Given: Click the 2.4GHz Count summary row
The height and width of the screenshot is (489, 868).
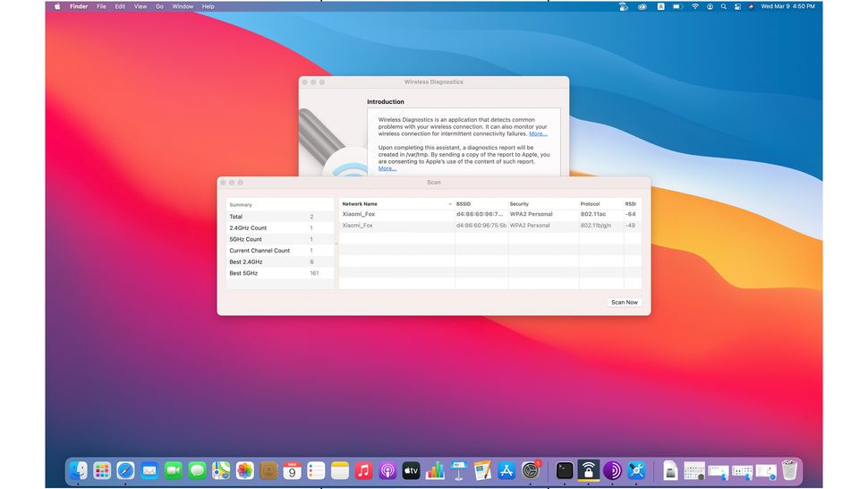Looking at the screenshot, I should pyautogui.click(x=279, y=227).
